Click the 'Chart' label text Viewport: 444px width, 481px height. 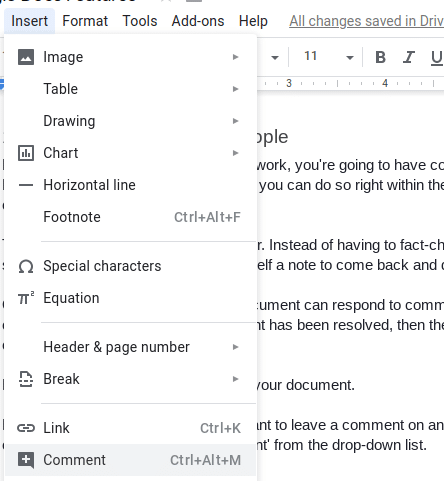(x=61, y=153)
